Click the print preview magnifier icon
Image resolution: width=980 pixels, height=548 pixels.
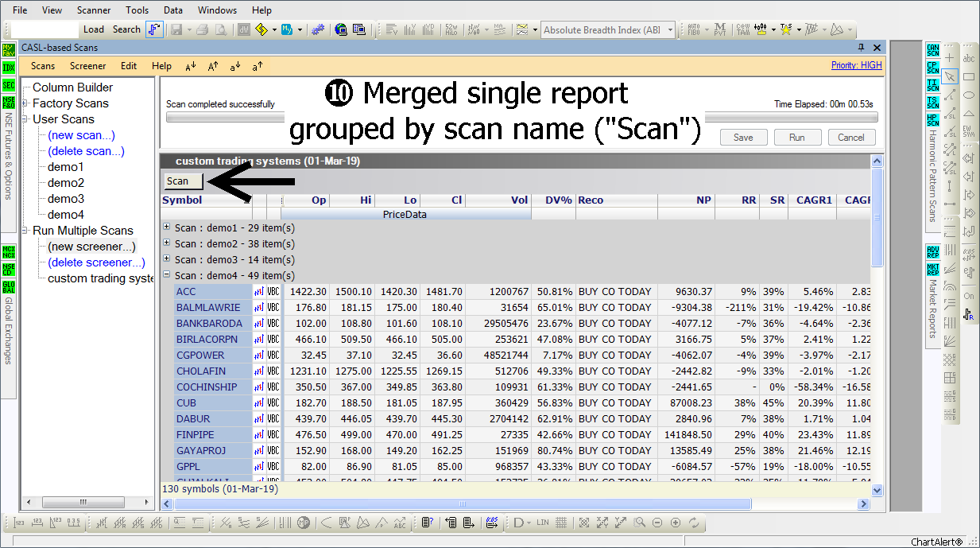pyautogui.click(x=220, y=29)
